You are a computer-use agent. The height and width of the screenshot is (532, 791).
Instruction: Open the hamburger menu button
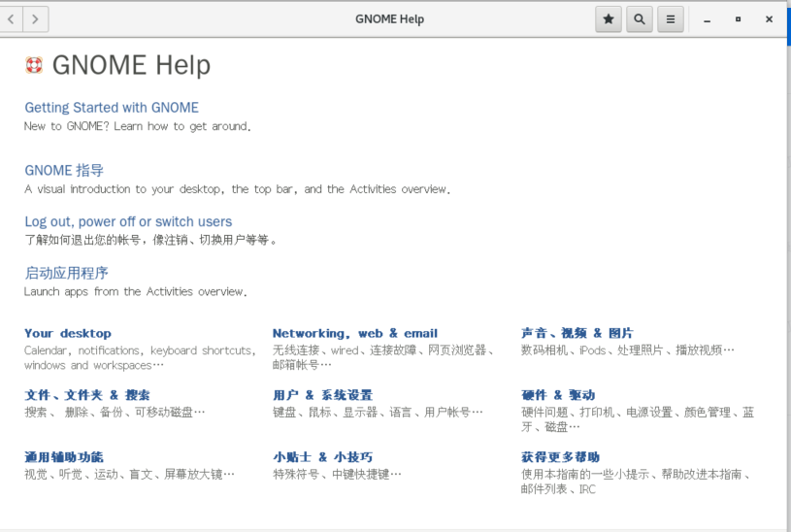pos(670,18)
